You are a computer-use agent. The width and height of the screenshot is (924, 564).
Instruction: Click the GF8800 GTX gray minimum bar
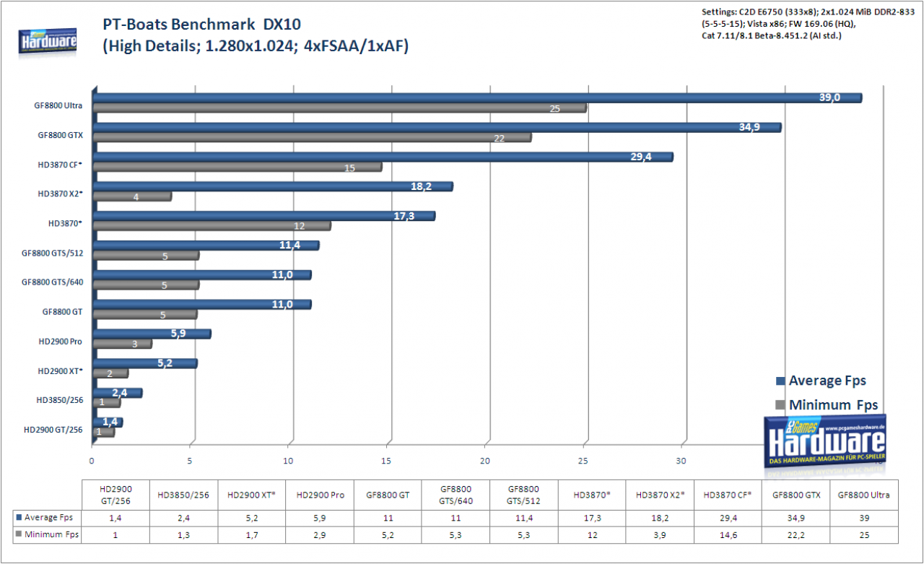312,138
